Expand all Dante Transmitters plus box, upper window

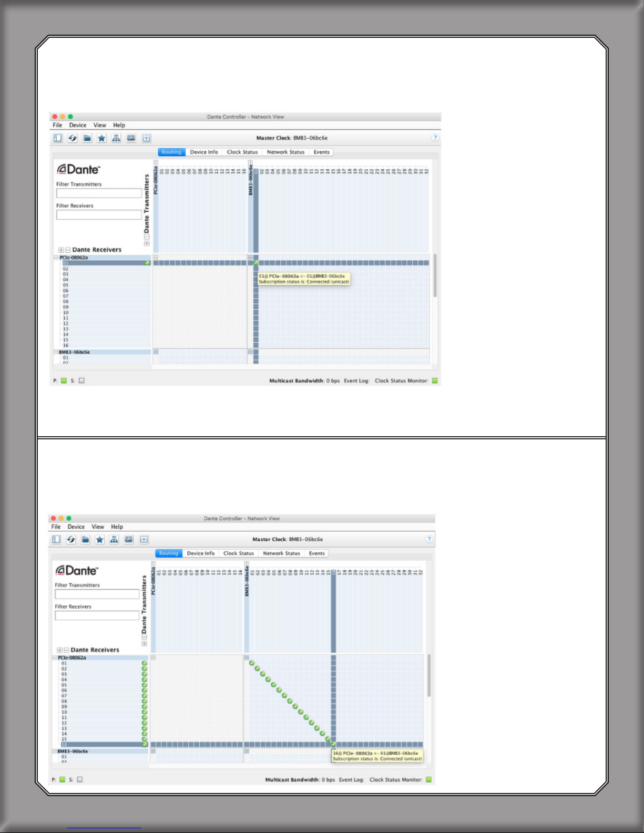(147, 243)
